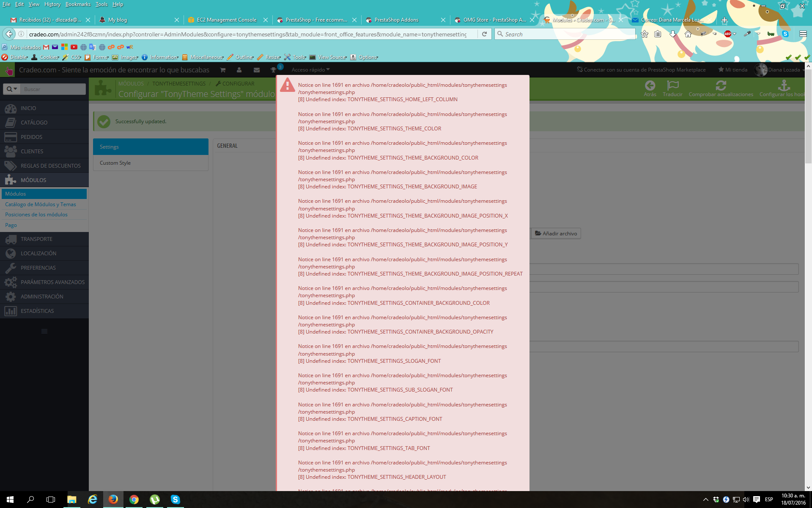Open the Acceso rápido dropdown
812x508 pixels.
pos(310,70)
